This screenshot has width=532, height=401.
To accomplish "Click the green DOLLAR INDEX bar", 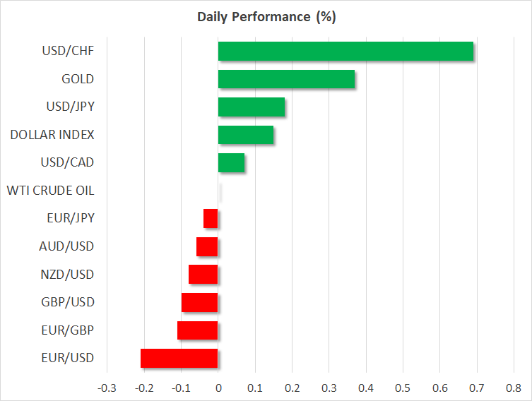I will pos(246,135).
